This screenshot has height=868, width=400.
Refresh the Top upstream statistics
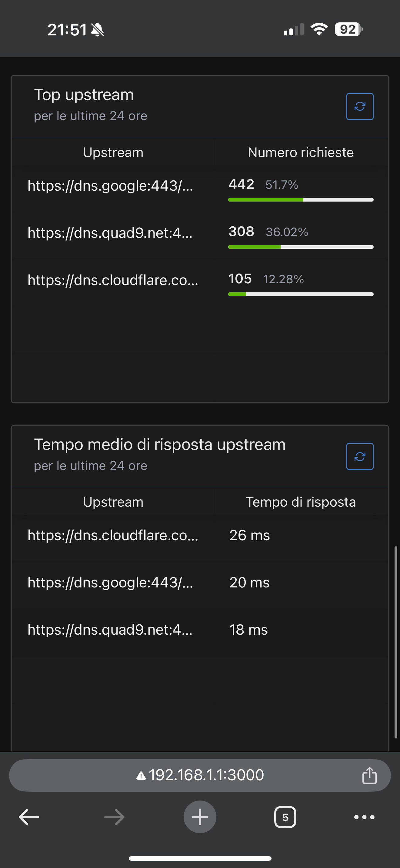(359, 107)
